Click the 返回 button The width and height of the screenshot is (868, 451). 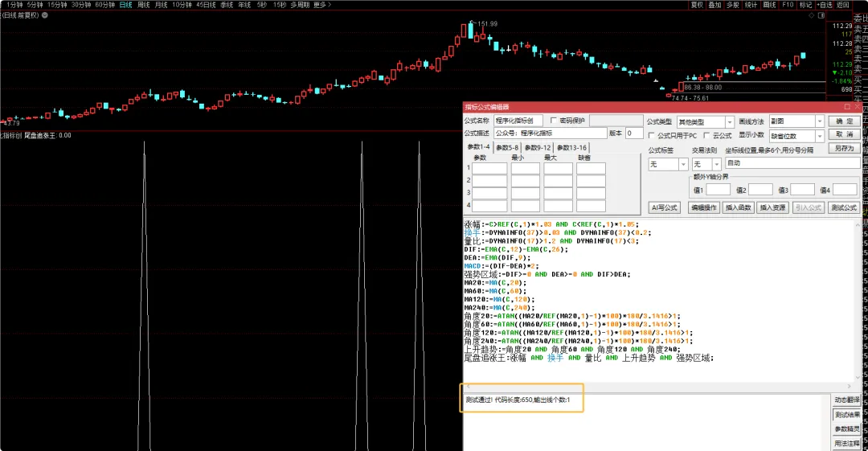coord(842,5)
